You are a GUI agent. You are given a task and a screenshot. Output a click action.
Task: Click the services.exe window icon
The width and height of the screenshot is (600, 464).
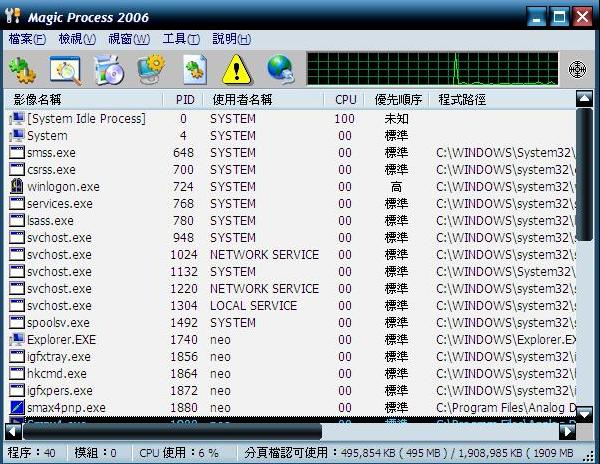(17, 203)
